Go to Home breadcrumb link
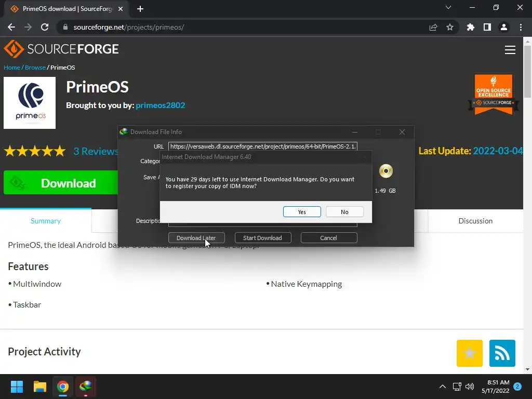532x399 pixels. tap(12, 68)
